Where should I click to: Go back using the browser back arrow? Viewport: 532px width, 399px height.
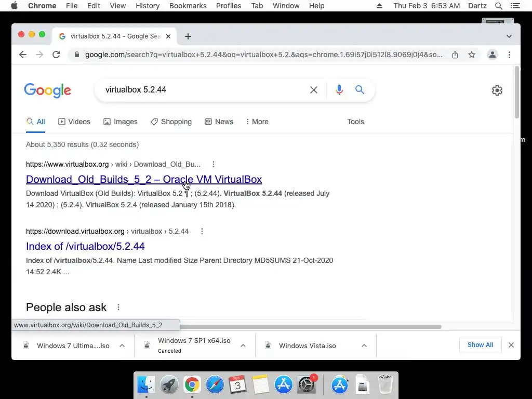coord(23,55)
